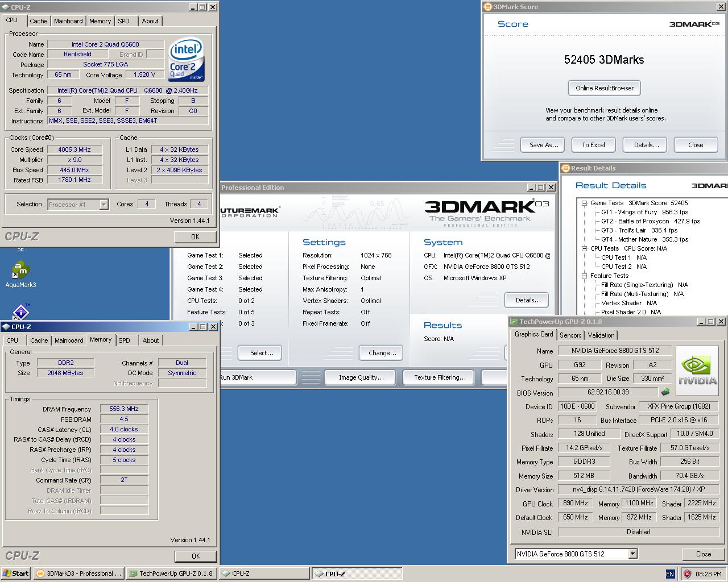The height and width of the screenshot is (582, 728).
Task: Collapse the Game Tests tree node
Action: pyautogui.click(x=585, y=203)
